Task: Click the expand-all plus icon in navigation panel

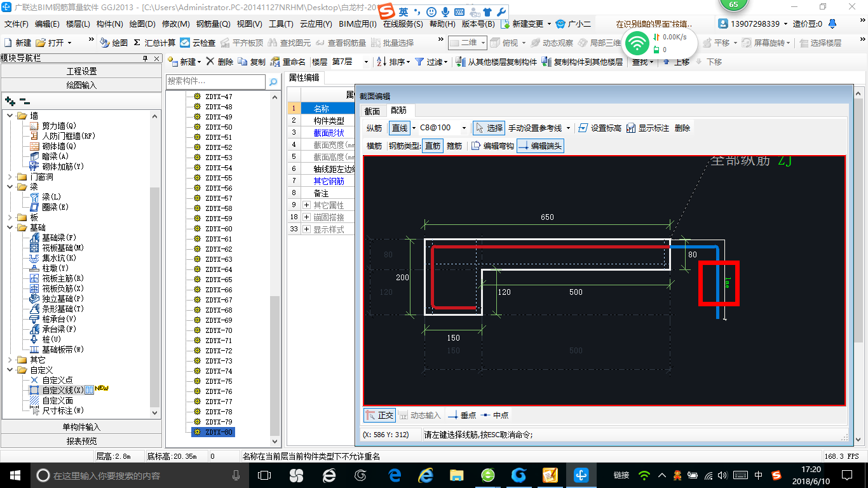Action: 10,101
